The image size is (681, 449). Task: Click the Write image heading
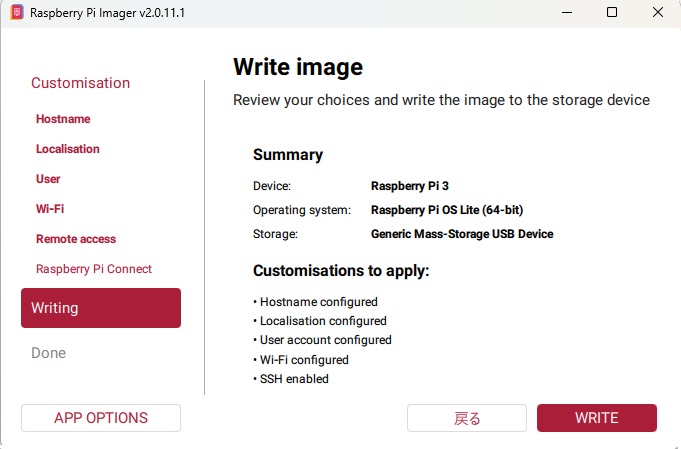[x=298, y=67]
